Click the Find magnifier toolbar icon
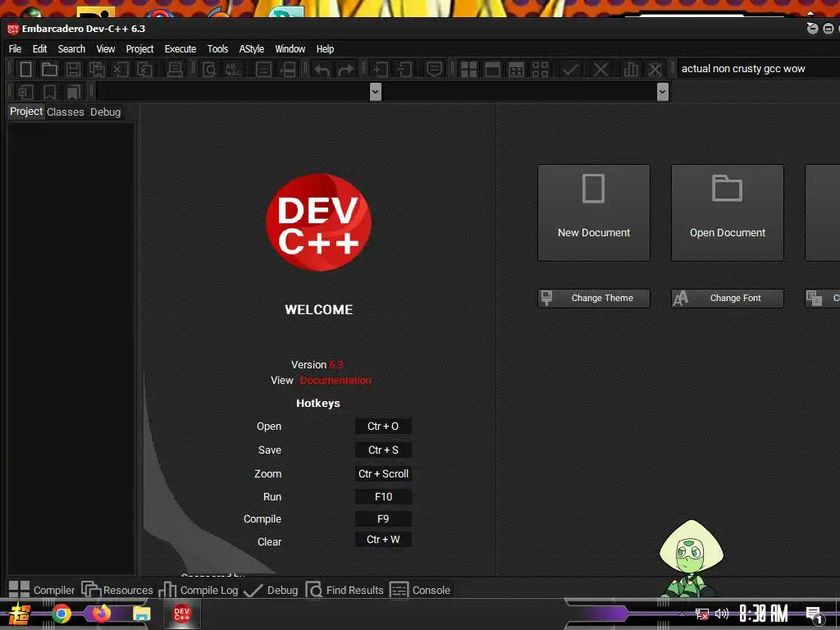Viewport: 840px width, 630px height. [209, 69]
